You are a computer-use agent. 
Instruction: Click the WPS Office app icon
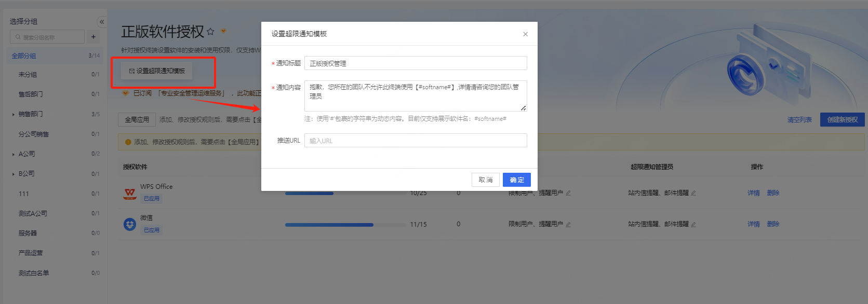coord(130,194)
